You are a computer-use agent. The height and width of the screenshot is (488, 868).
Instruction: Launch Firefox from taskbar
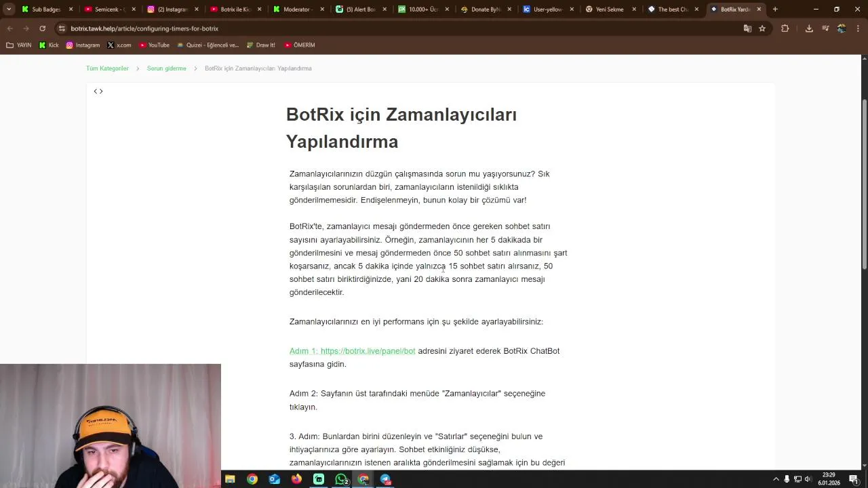(296, 479)
